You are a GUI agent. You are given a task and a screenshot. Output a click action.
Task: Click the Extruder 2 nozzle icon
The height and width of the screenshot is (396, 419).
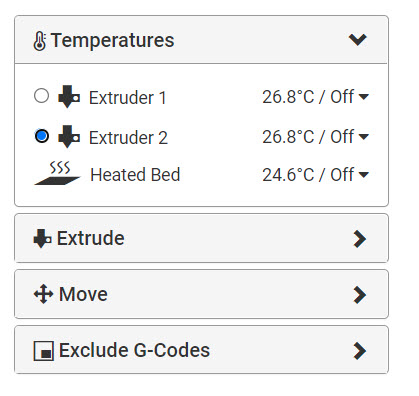point(69,137)
